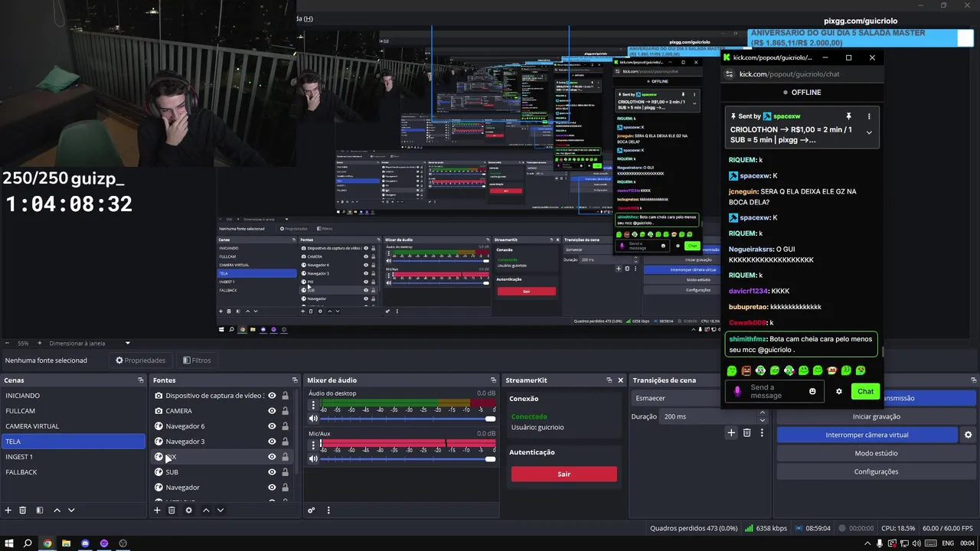Viewport: 980px width, 551px height.
Task: Open Dimensionar à janela scaling dropdown
Action: [x=90, y=344]
